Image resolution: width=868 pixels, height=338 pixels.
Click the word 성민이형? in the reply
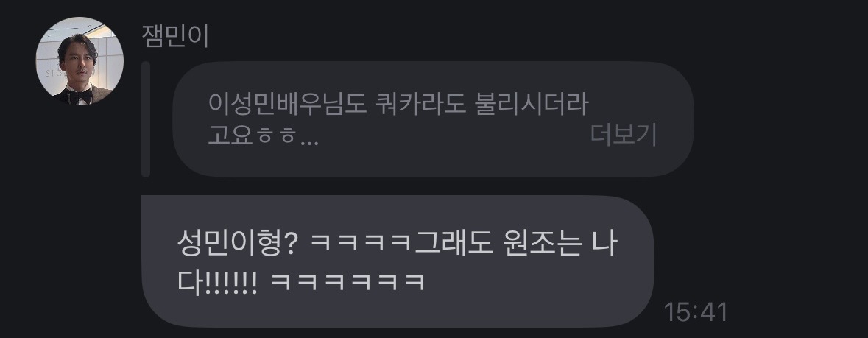click(x=238, y=244)
